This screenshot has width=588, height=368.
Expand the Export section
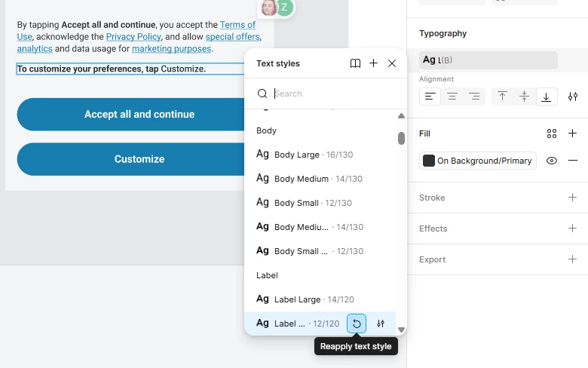pyautogui.click(x=572, y=259)
